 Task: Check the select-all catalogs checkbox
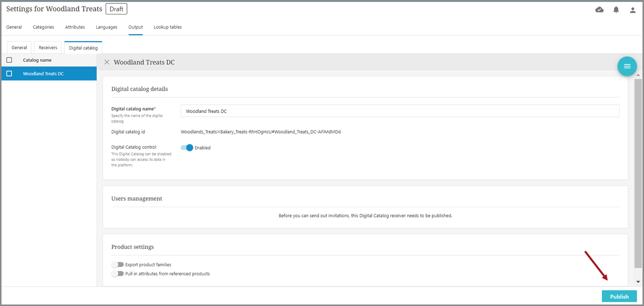[9, 60]
